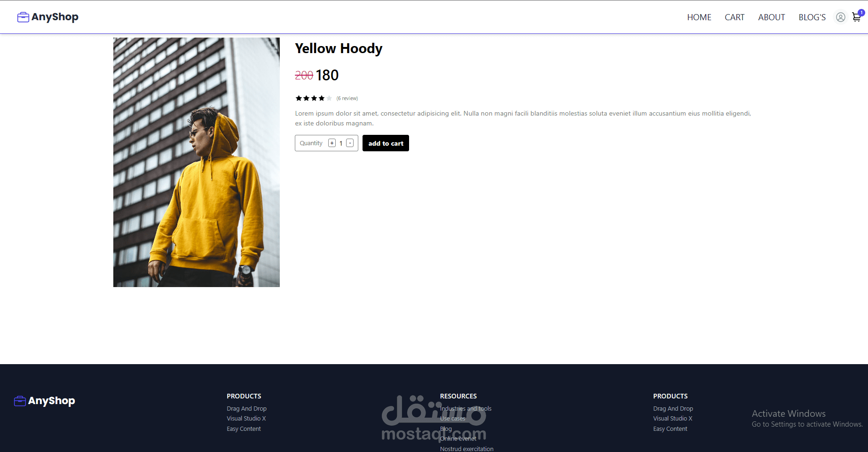Click the AnyShop briefcase logo in header

pos(48,17)
